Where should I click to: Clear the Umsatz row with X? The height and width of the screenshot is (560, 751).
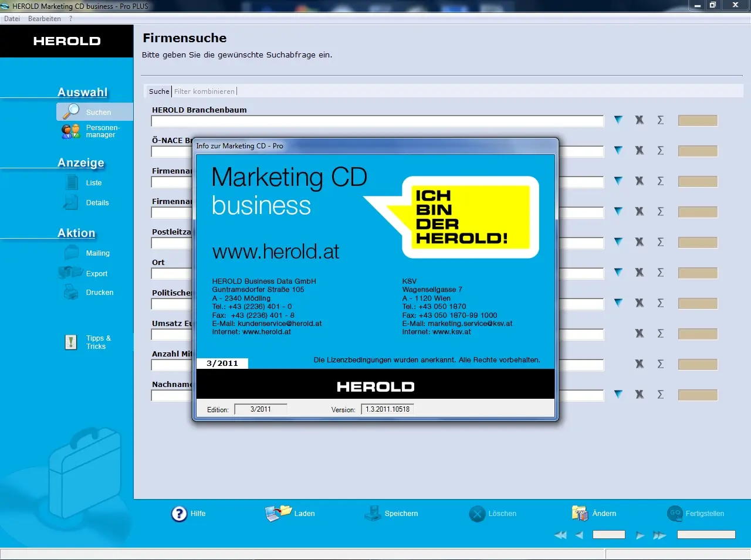tap(640, 333)
